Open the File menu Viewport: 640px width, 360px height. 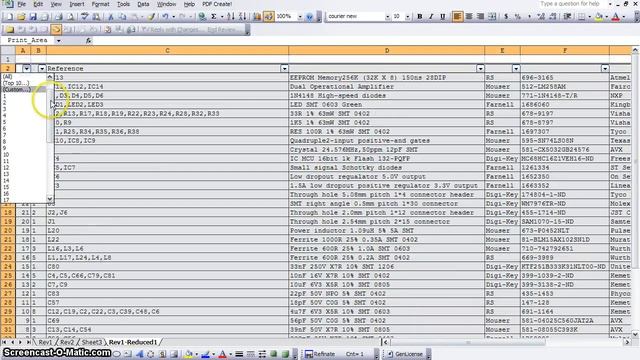[21, 4]
